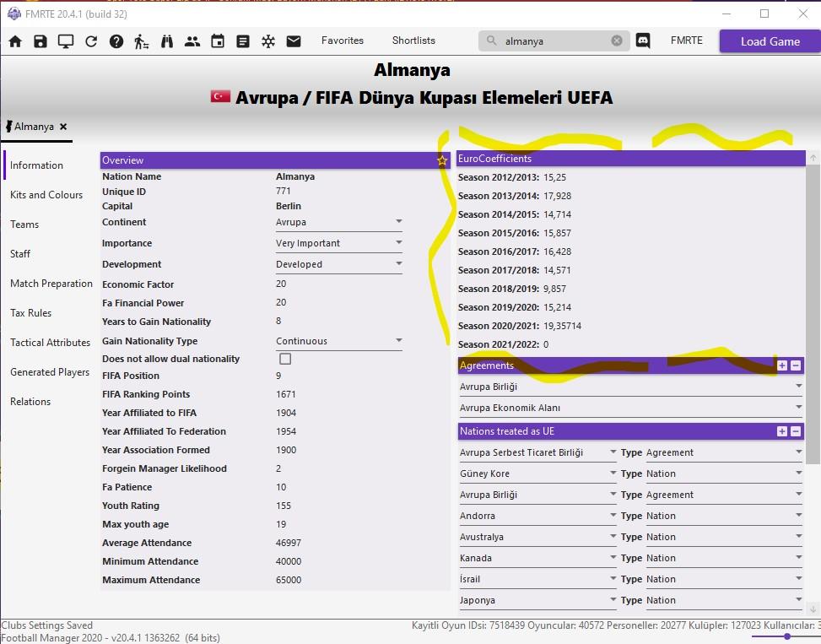Open the Kanada nation dropdown

tap(537, 558)
